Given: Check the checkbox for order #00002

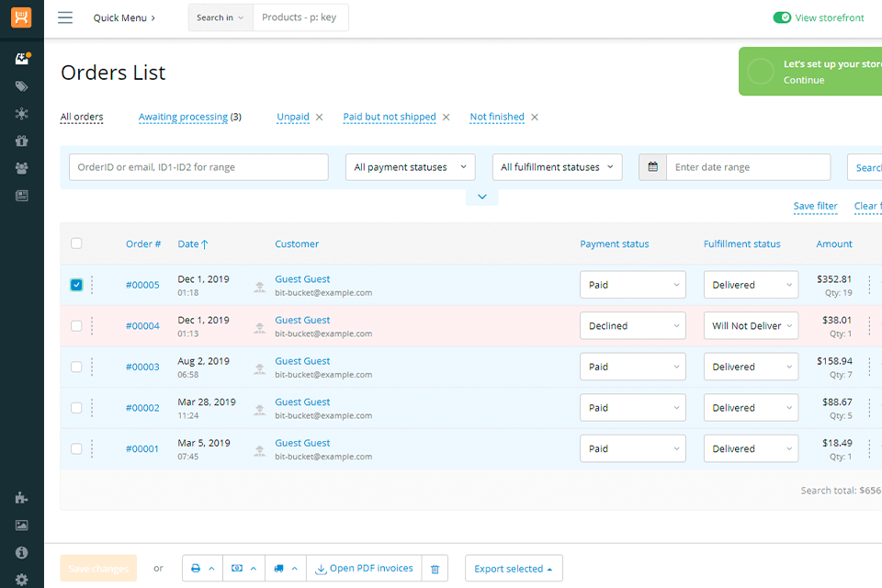Looking at the screenshot, I should click(x=76, y=408).
